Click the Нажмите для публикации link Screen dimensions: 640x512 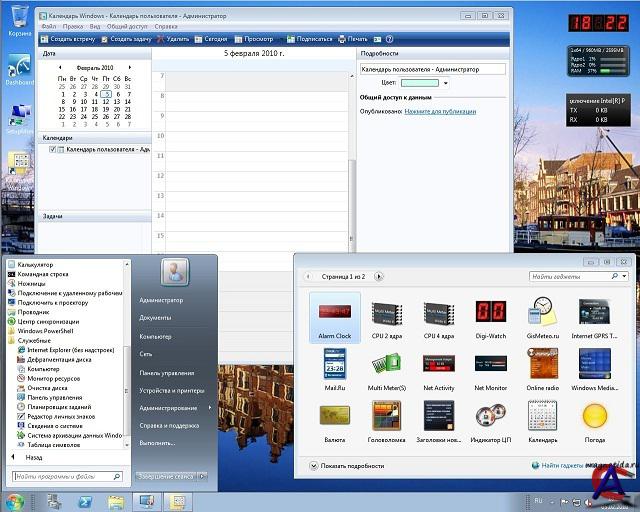(x=440, y=111)
